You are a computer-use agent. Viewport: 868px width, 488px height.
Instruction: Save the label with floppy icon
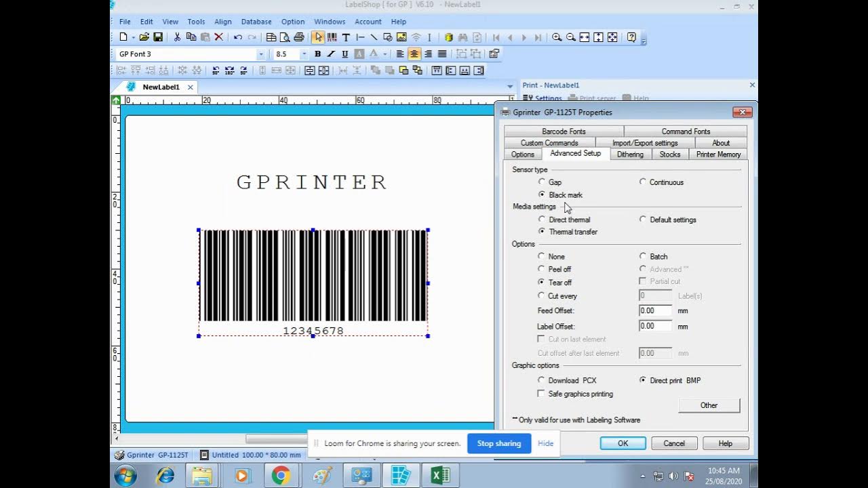158,37
